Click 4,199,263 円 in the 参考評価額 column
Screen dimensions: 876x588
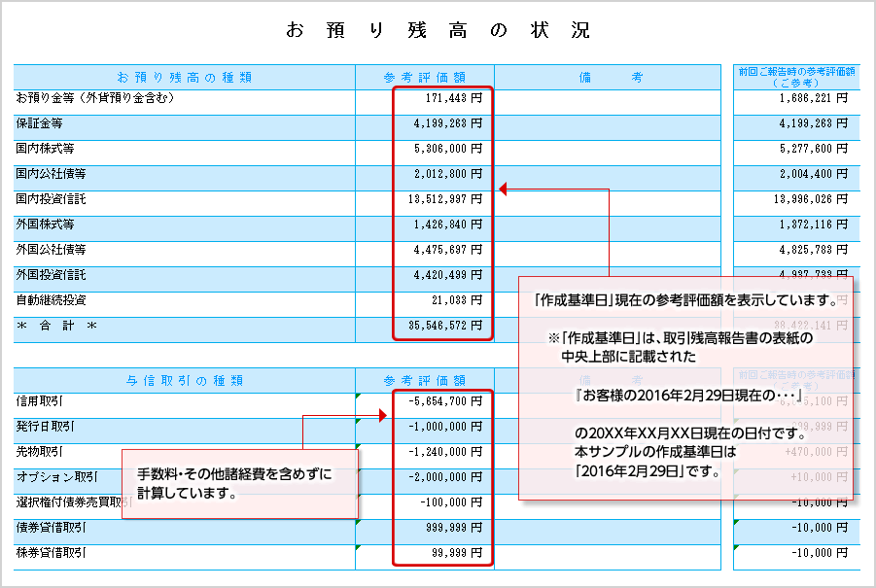[x=447, y=123]
